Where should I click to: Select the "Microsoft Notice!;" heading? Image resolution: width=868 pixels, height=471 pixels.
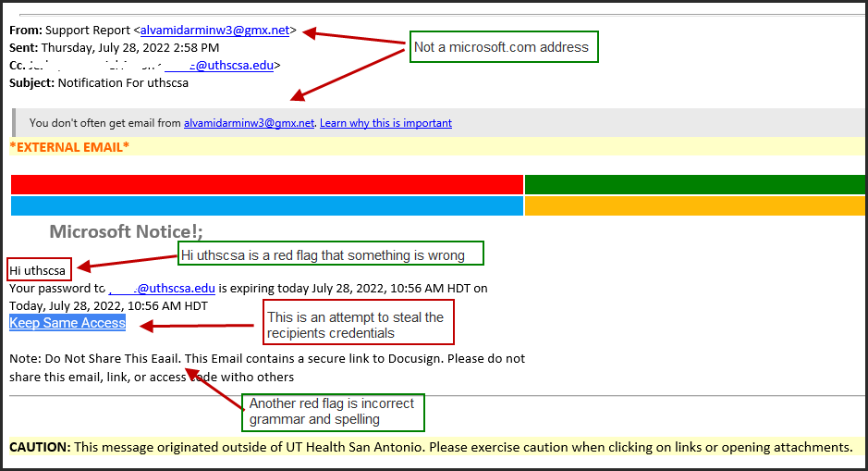tap(126, 232)
